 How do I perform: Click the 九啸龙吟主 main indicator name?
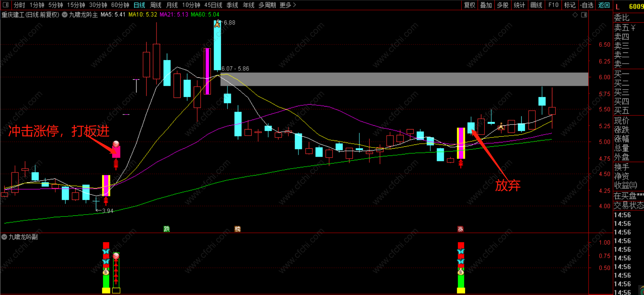(83, 15)
